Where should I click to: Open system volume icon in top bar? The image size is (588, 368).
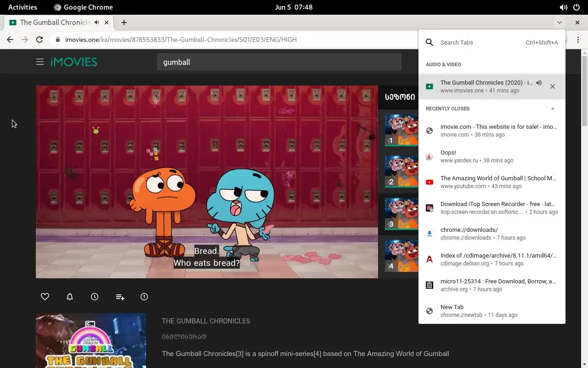[x=564, y=7]
